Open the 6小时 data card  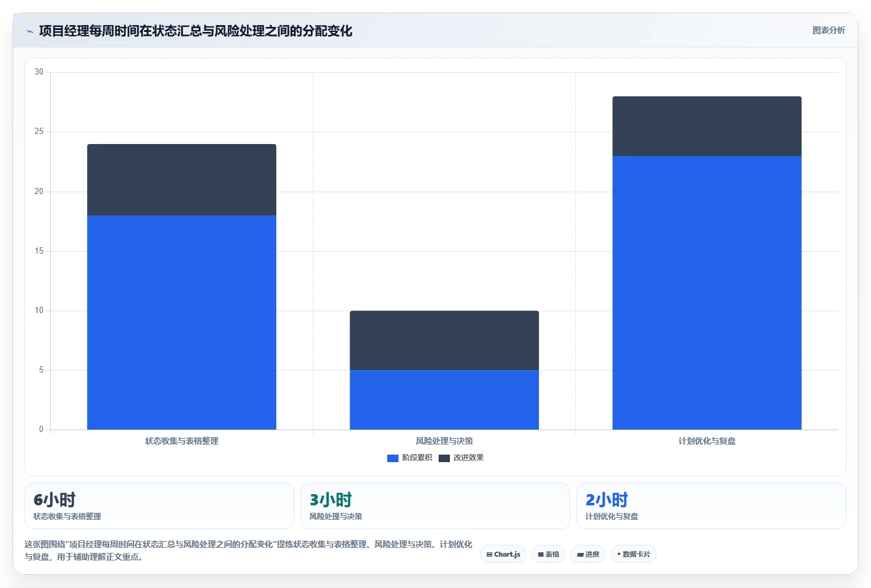coord(159,506)
